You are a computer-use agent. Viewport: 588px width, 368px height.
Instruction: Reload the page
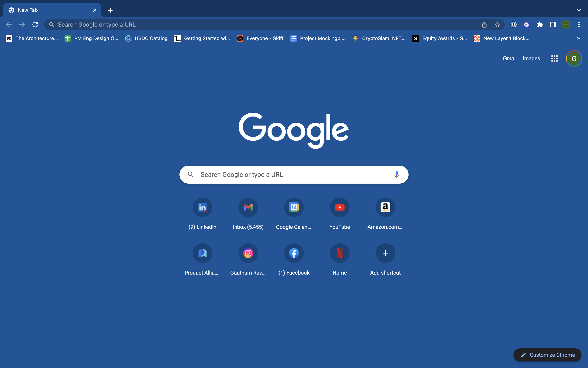point(35,25)
